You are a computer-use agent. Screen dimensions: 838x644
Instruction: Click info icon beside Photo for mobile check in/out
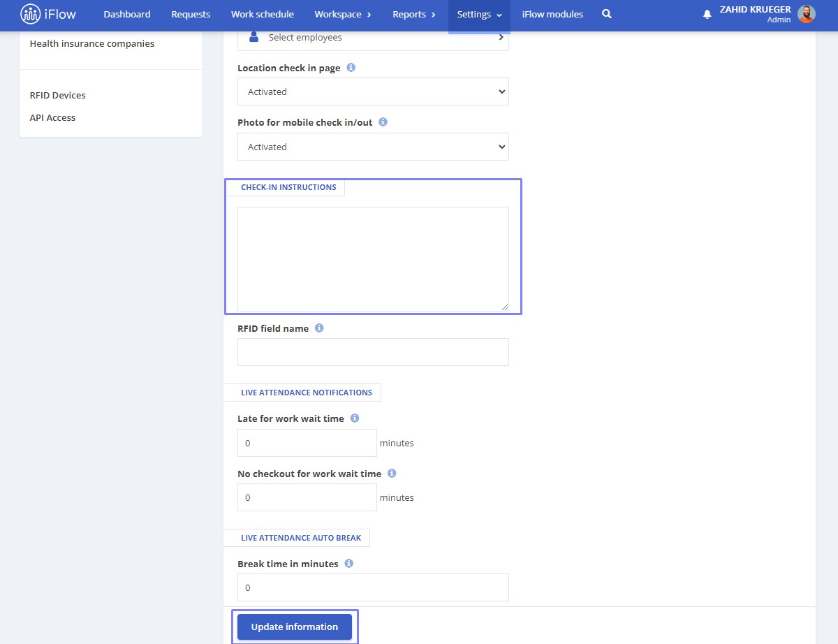(383, 122)
